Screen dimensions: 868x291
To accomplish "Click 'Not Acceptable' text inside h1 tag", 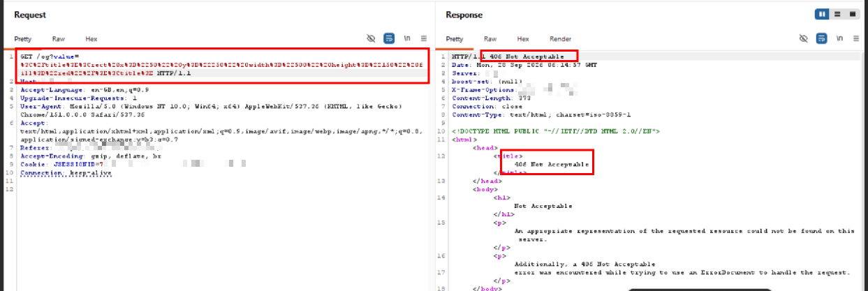I will 543,206.
